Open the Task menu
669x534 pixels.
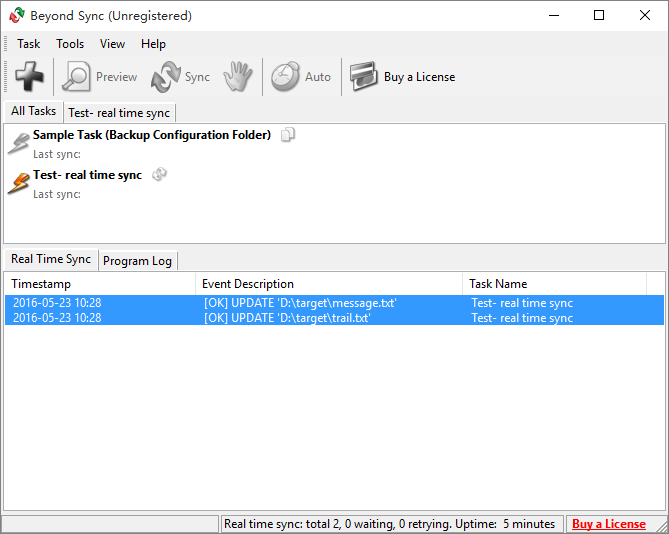point(29,44)
